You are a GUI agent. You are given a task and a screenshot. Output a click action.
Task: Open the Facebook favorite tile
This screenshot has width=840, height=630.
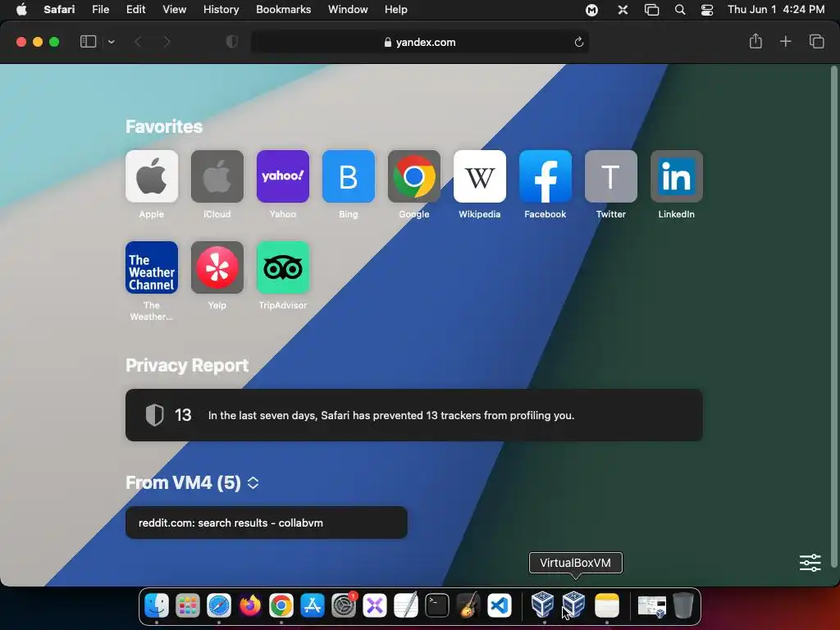[x=546, y=176]
